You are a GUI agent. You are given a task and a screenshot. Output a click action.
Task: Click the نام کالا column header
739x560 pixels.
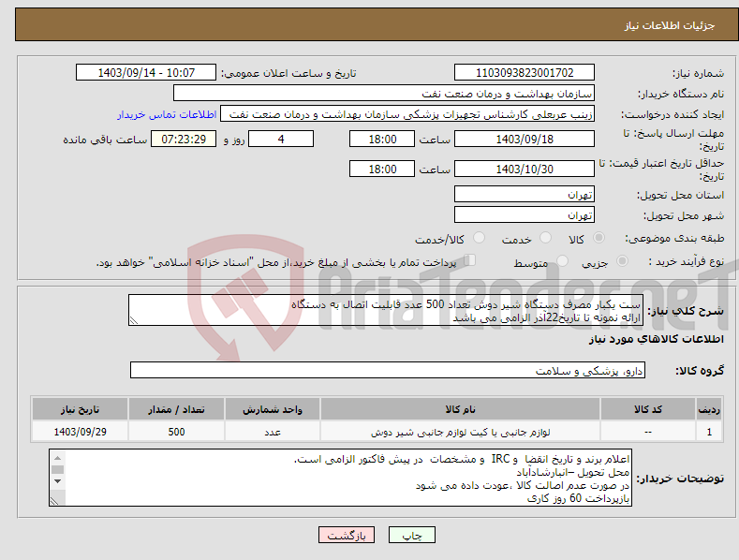pos(460,409)
